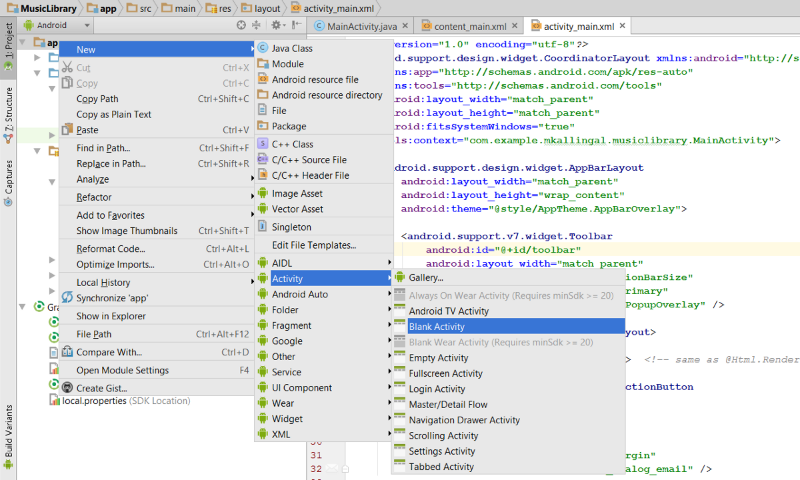
Task: Select Image Asset entry
Action: [x=324, y=193]
